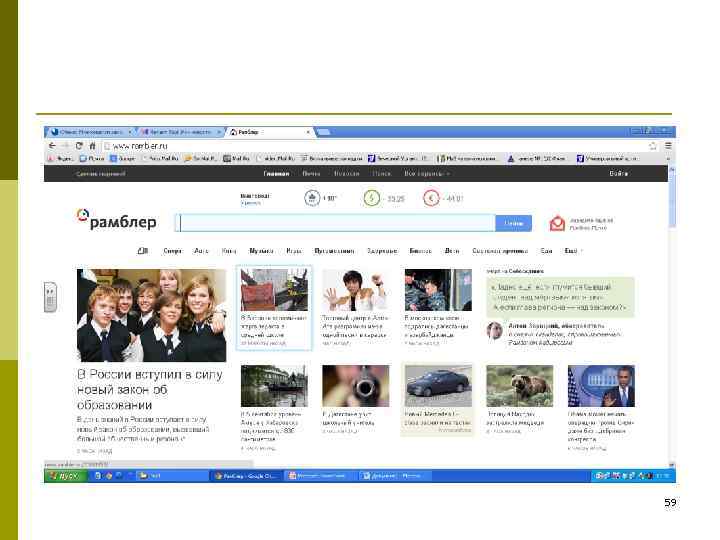Click the green dollar rate icon

[x=371, y=198]
